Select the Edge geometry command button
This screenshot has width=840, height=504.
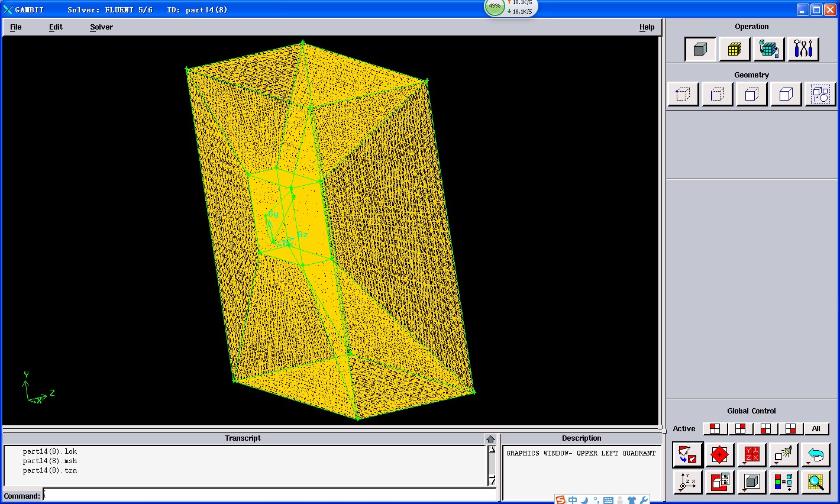[718, 94]
